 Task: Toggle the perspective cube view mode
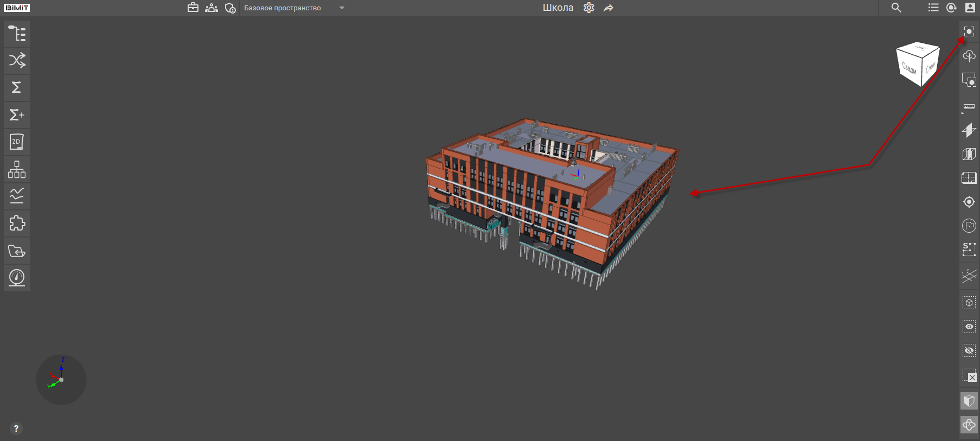click(x=969, y=401)
